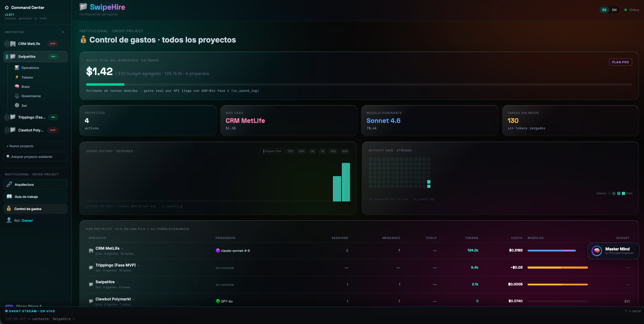Click the Master Mind brain avatar icon
Image resolution: width=644 pixels, height=324 pixels.
(x=597, y=251)
